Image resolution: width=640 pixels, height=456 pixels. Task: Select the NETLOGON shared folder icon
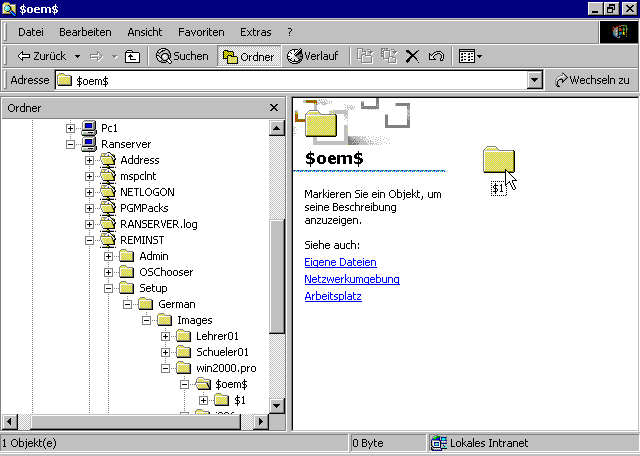tap(108, 192)
